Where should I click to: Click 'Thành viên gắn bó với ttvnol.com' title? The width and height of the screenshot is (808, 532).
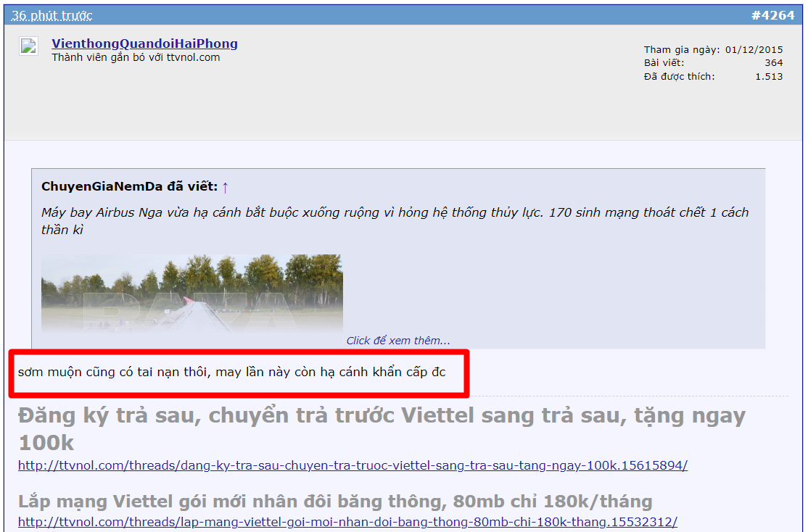[136, 57]
